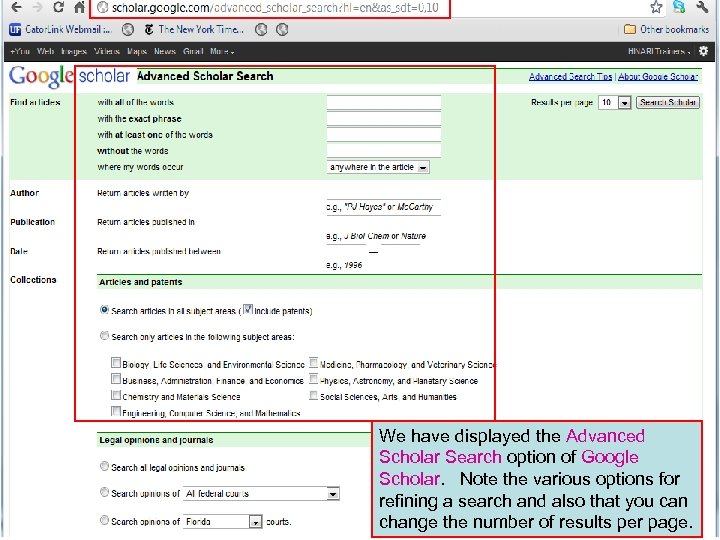Expand the More menu in Google bar

[222, 51]
